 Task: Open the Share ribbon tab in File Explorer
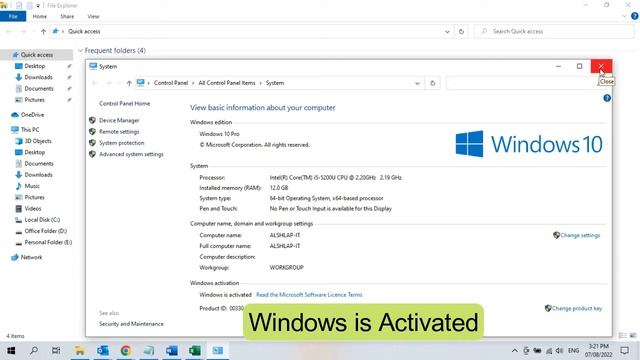pos(67,16)
